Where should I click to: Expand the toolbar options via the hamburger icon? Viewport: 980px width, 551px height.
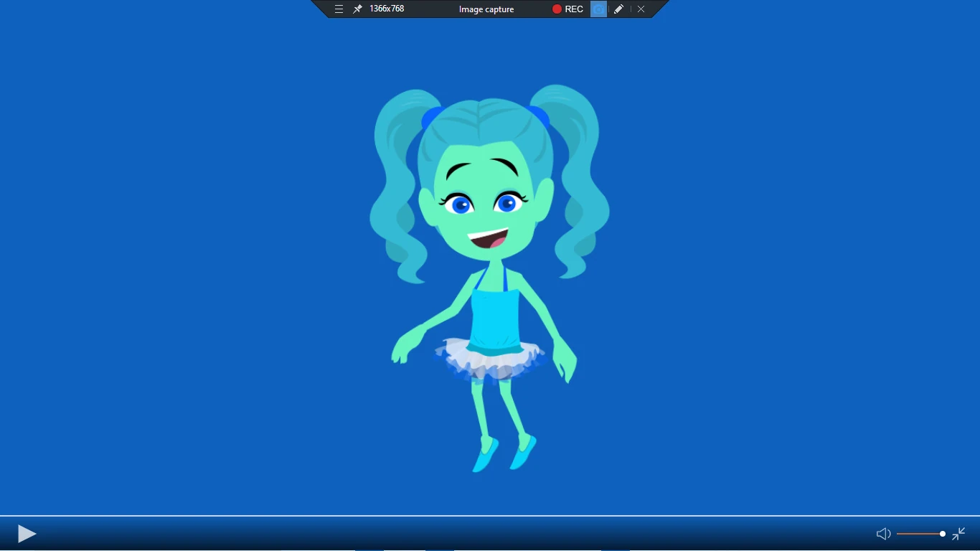(x=338, y=9)
